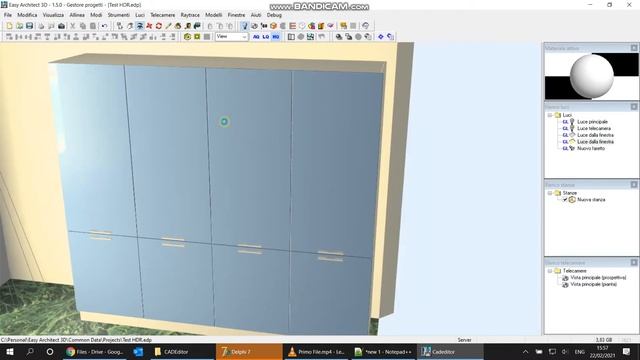This screenshot has height=360, width=640.
Task: Open the View dropdown in toolbar
Action: [x=244, y=37]
